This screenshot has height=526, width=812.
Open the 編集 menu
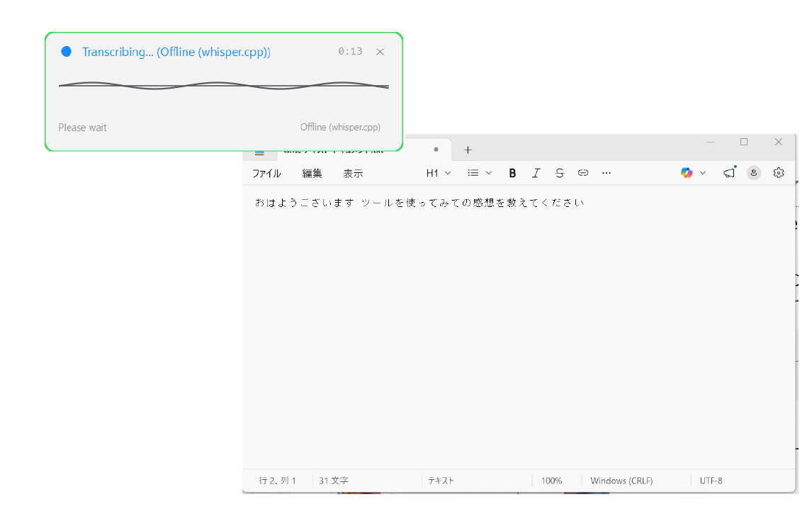point(312,174)
